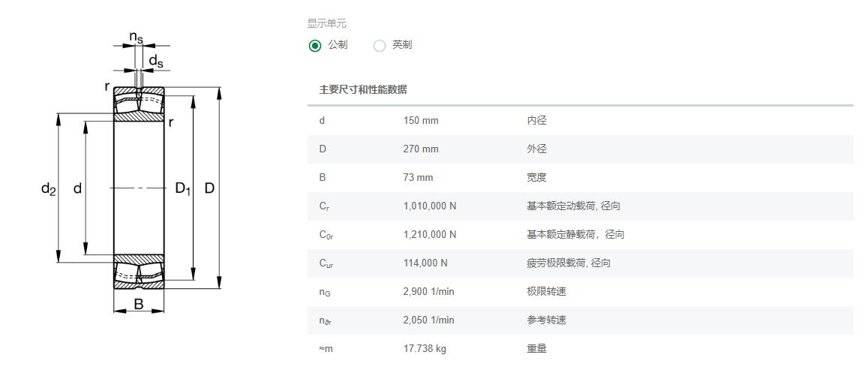The height and width of the screenshot is (376, 868).
Task: Click the 外径 description cell
Action: (x=536, y=149)
